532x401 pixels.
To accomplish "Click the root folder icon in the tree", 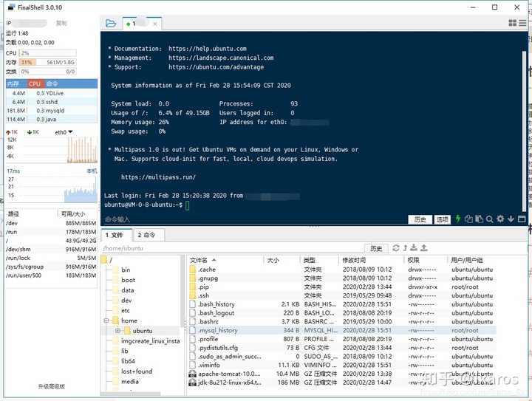I will 104,260.
